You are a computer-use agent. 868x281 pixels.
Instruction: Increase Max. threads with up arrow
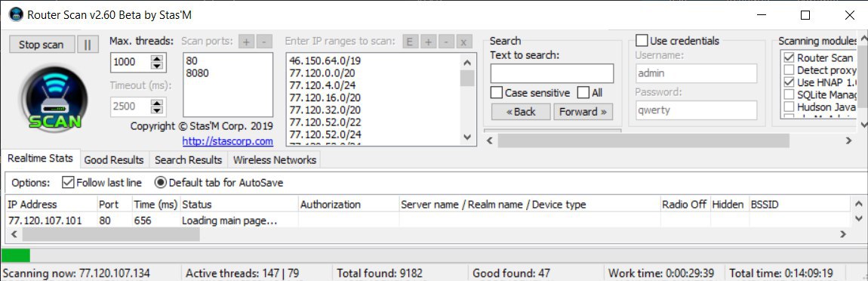[157, 58]
